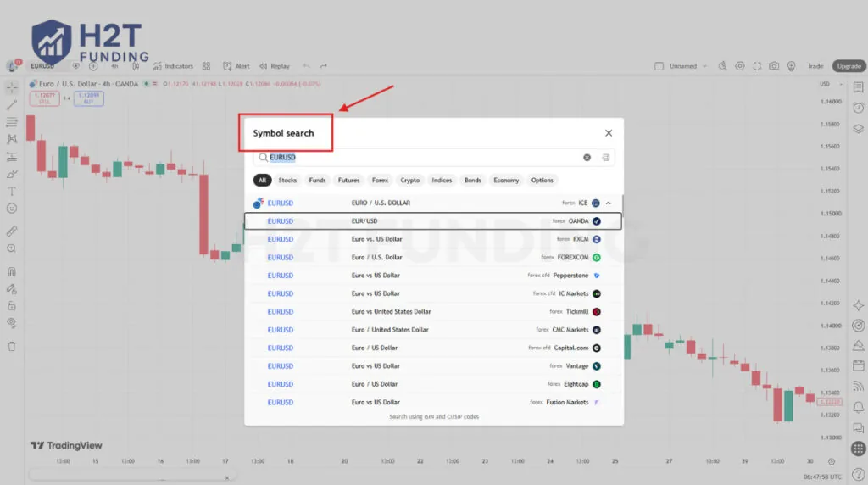Toggle lock all drawings
The image size is (868, 485).
pyautogui.click(x=12, y=305)
